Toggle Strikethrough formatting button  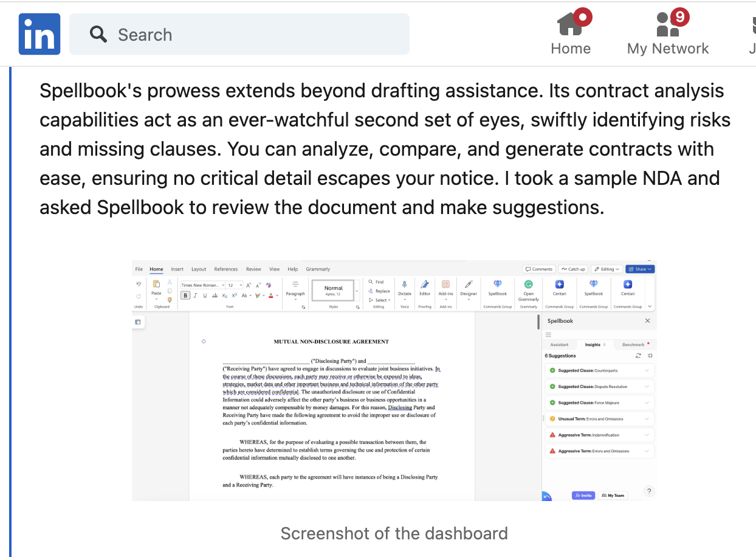pyautogui.click(x=215, y=296)
